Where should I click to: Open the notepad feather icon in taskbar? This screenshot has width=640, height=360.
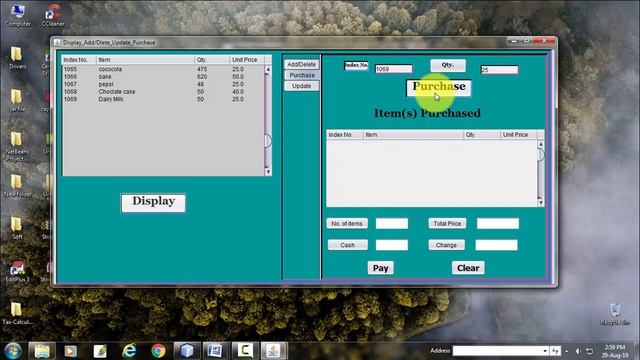pyautogui.click(x=100, y=351)
